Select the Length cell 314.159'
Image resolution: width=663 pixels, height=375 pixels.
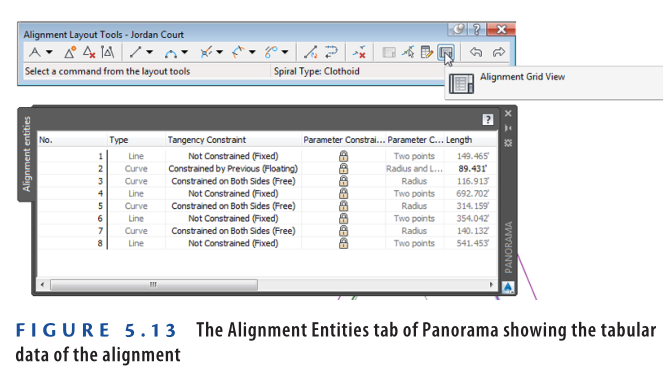click(x=472, y=206)
